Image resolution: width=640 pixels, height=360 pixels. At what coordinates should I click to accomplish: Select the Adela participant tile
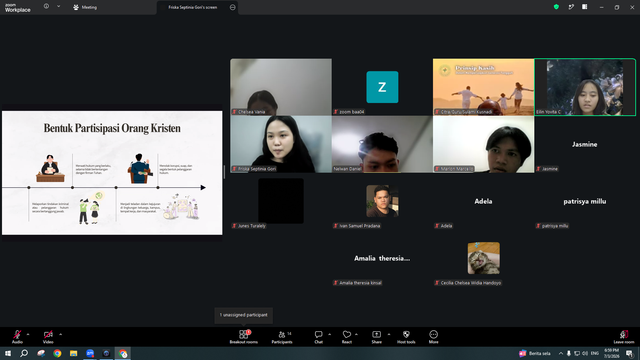pyautogui.click(x=483, y=201)
